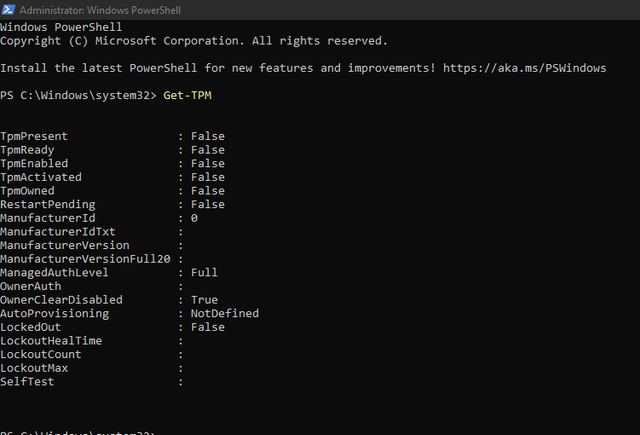The width and height of the screenshot is (640, 435).
Task: Click the True value of OwnerClearDisabled
Action: [x=204, y=300]
